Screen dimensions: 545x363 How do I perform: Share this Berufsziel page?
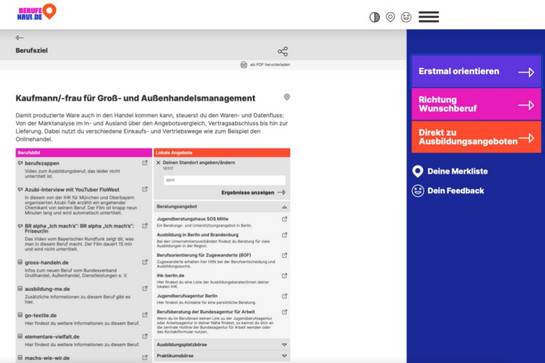coord(283,51)
